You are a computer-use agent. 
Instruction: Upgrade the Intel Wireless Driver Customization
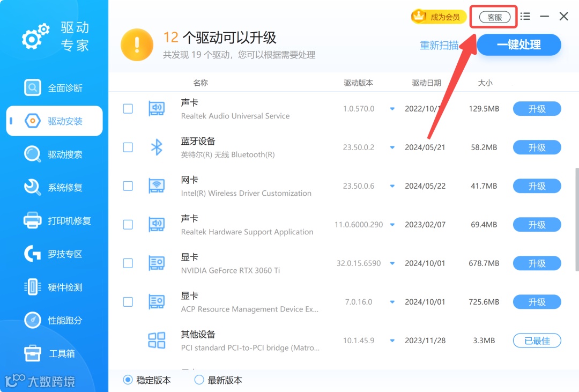(537, 186)
